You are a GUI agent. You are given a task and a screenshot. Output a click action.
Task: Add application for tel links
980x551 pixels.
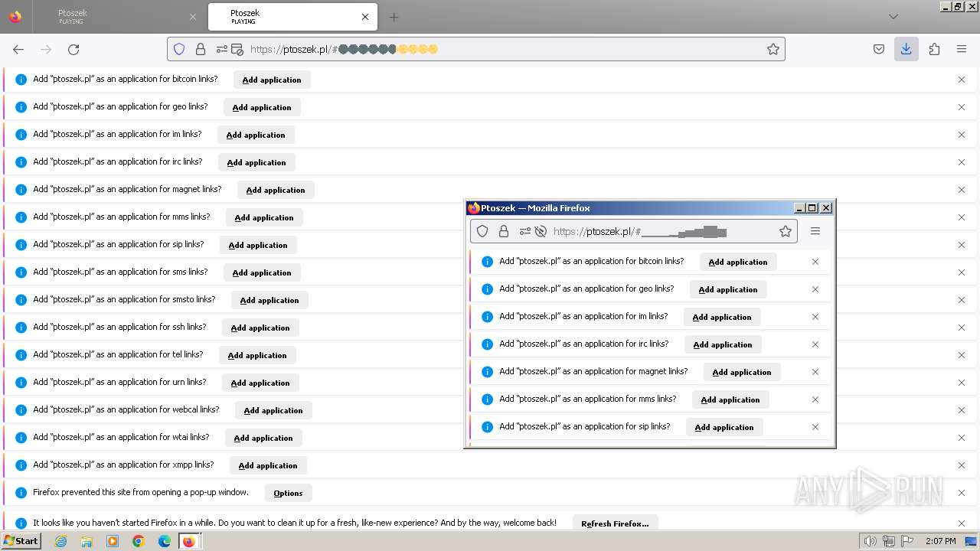point(257,355)
